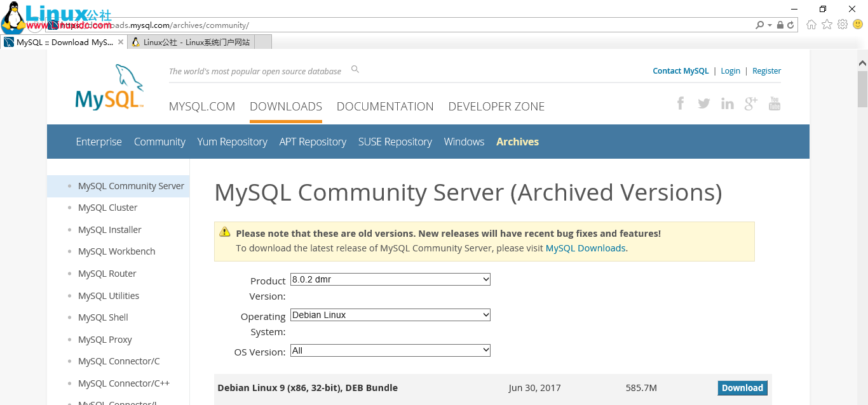The width and height of the screenshot is (868, 405).
Task: Click the browser favorites star icon
Action: click(827, 24)
